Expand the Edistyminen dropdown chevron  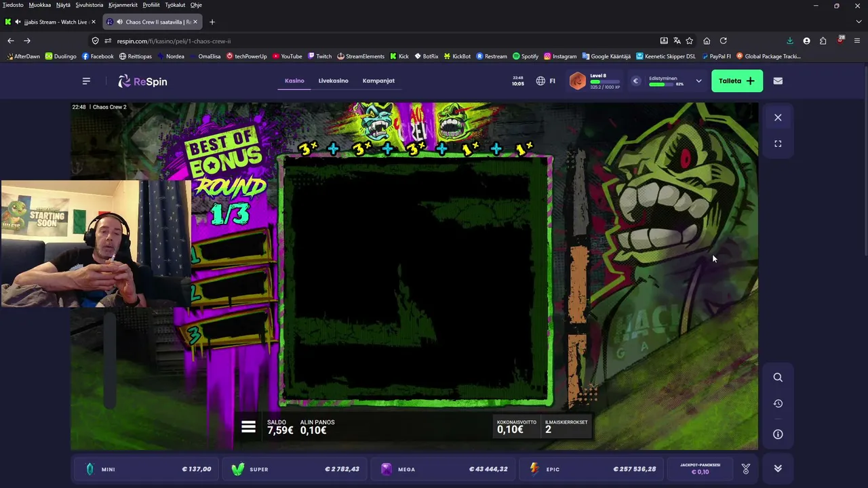click(698, 81)
